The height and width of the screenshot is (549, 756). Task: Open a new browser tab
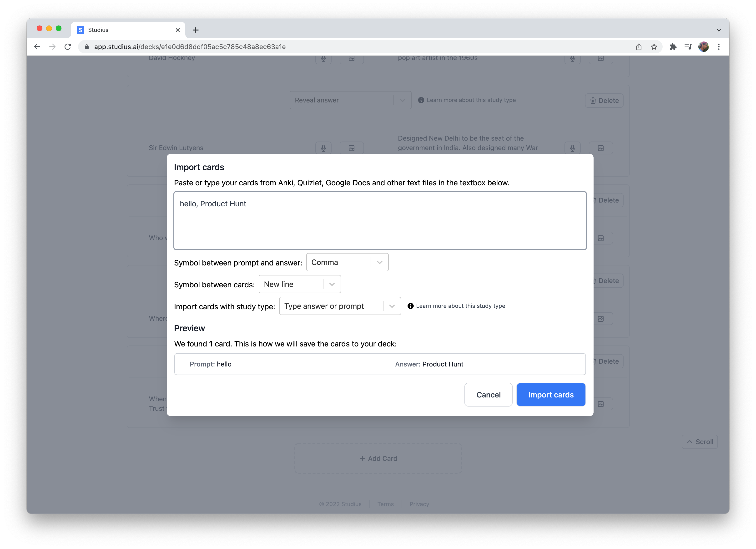click(196, 30)
